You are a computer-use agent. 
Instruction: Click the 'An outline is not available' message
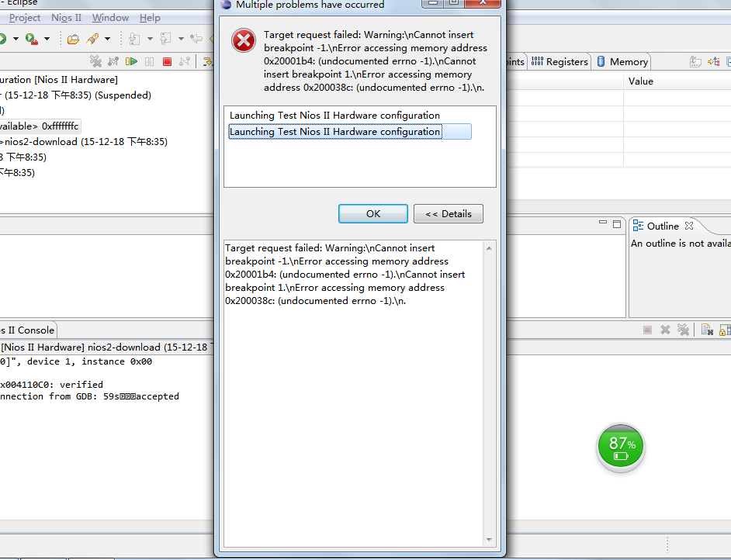point(681,244)
